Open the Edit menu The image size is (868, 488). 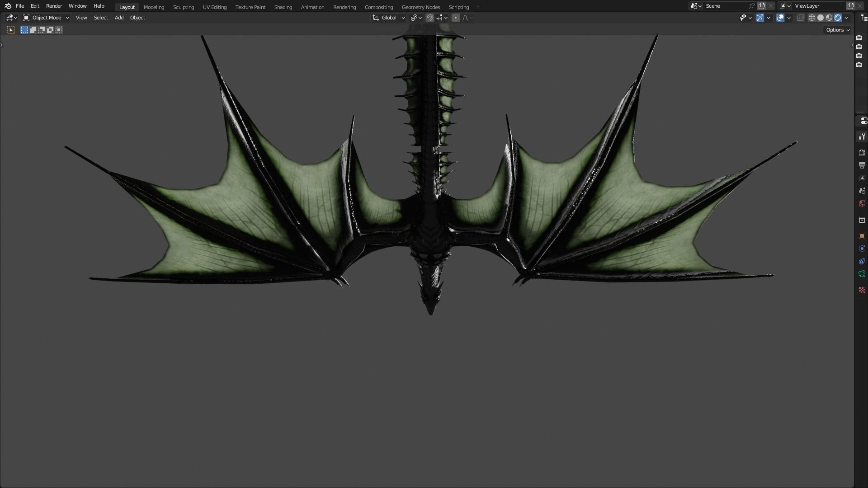(35, 6)
